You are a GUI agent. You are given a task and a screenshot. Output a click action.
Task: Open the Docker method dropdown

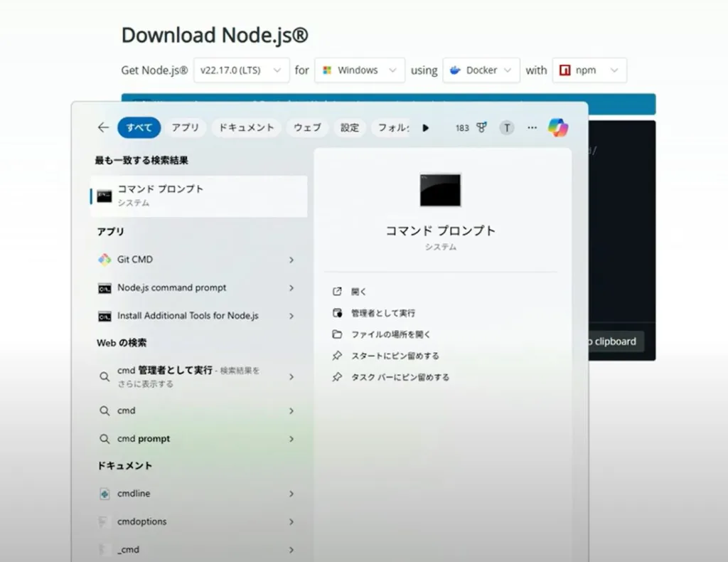[x=481, y=70]
